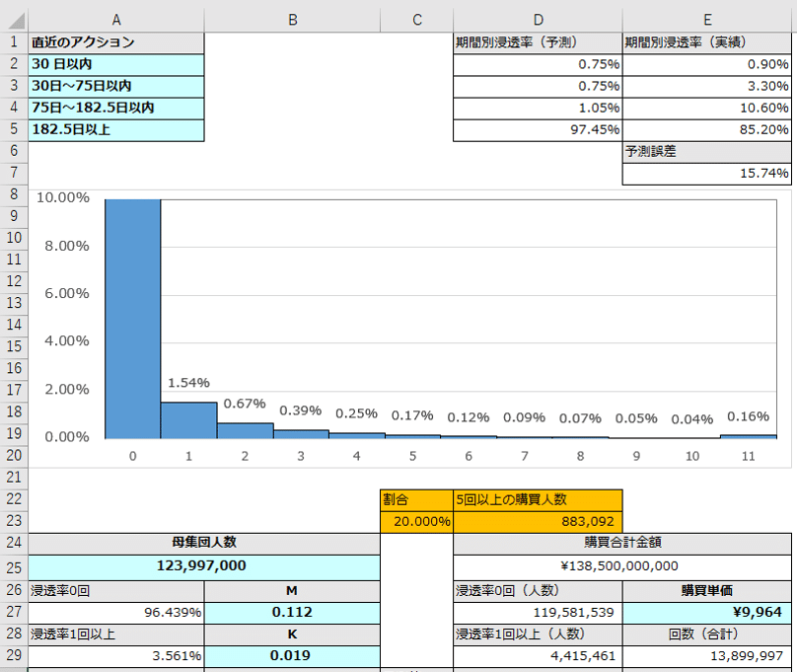Image resolution: width=797 pixels, height=672 pixels.
Task: Click the chart bar labeled 1.54%
Action: pyautogui.click(x=188, y=420)
